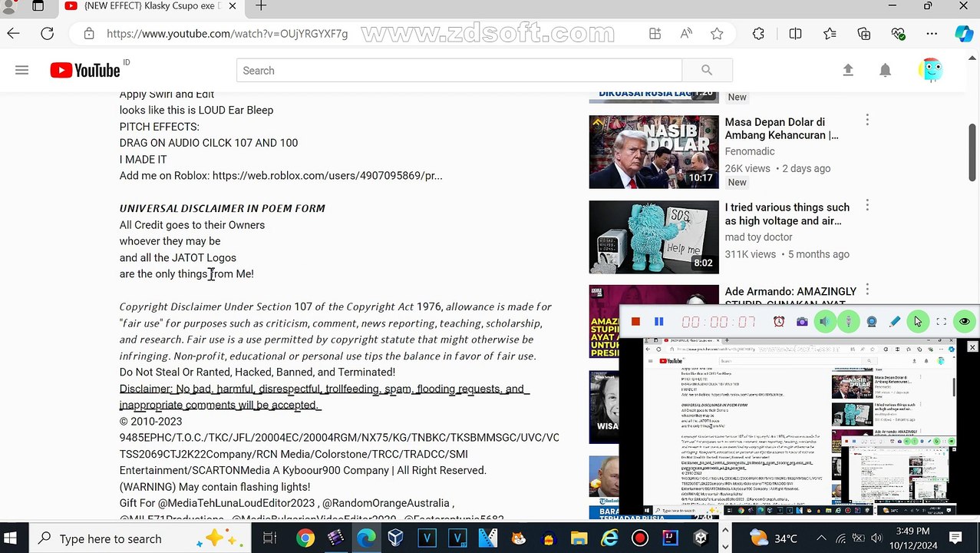Toggle cursor capture in recorder toolbar
Screen dimensions: 980x553
tap(918, 322)
